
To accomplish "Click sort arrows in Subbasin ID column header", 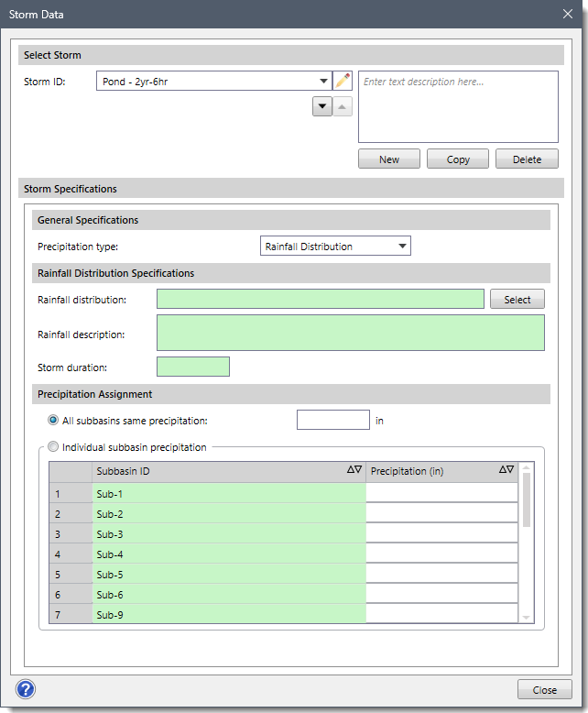I will pyautogui.click(x=354, y=470).
